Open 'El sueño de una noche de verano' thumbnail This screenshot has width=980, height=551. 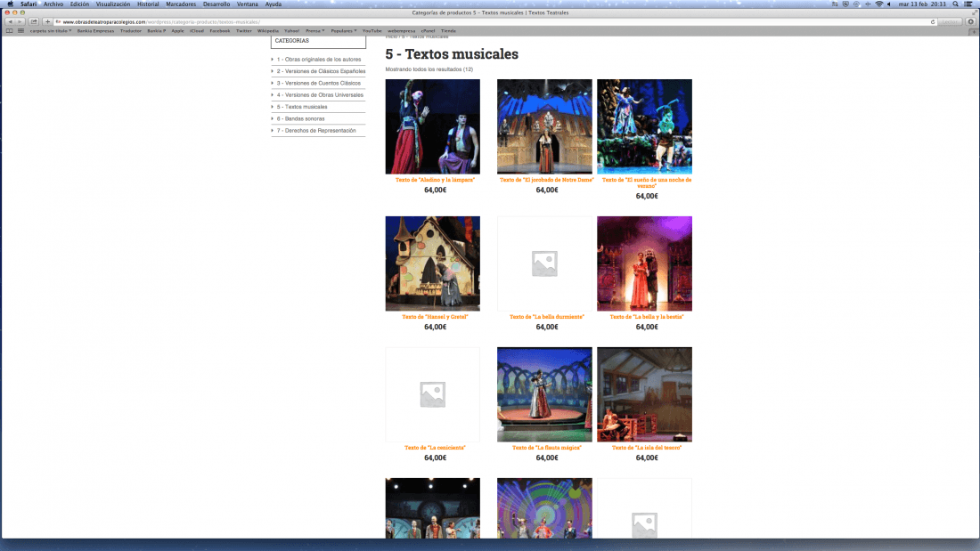coord(644,126)
